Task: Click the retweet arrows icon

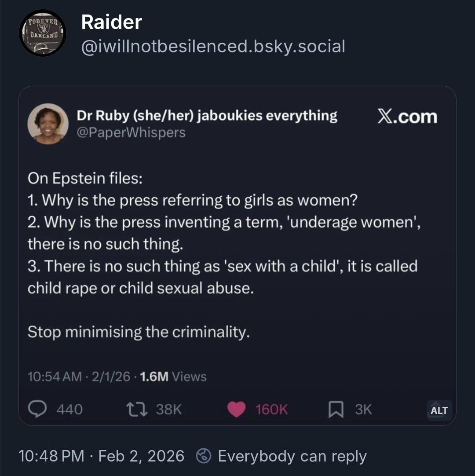Action: point(138,410)
